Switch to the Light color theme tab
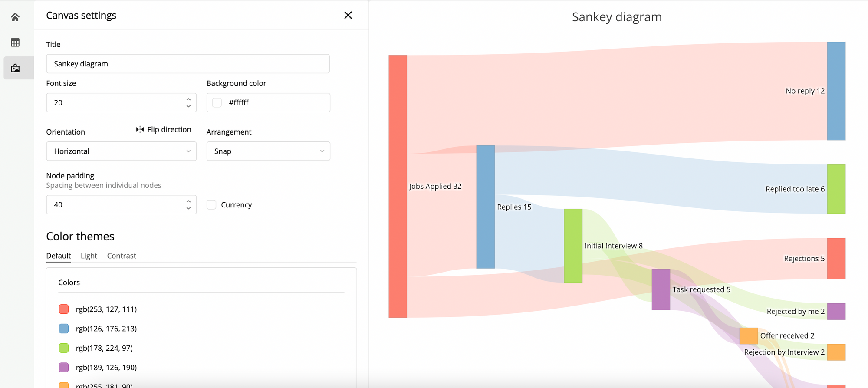Viewport: 868px width, 388px height. tap(89, 256)
